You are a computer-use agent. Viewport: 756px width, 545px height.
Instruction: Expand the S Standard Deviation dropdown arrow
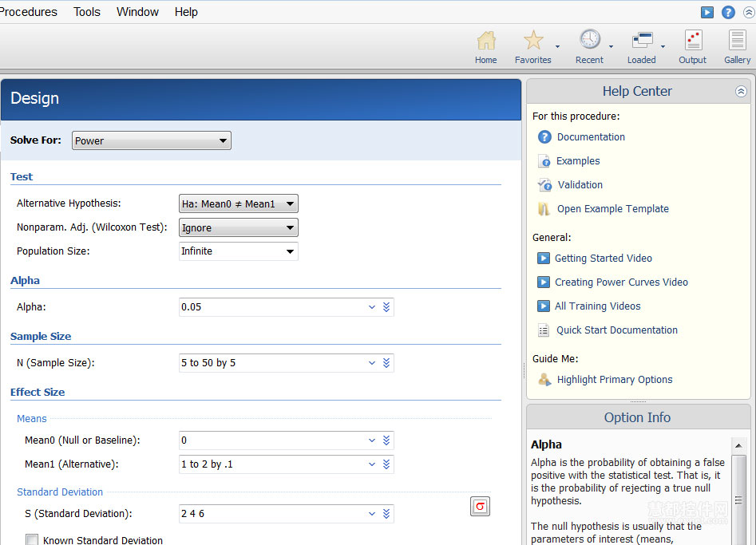point(372,514)
